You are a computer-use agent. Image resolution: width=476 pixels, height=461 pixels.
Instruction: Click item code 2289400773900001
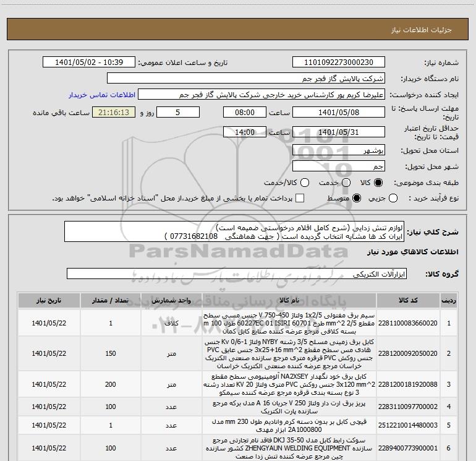click(408, 448)
